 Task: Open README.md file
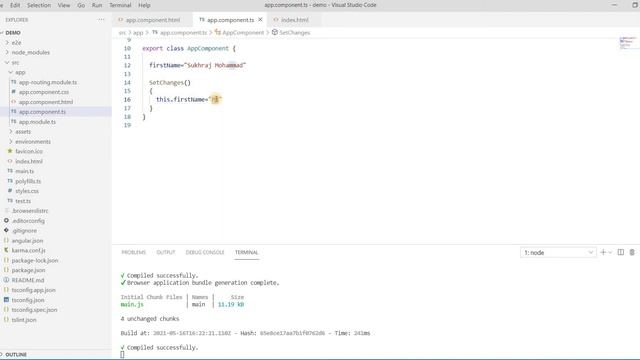[28, 280]
